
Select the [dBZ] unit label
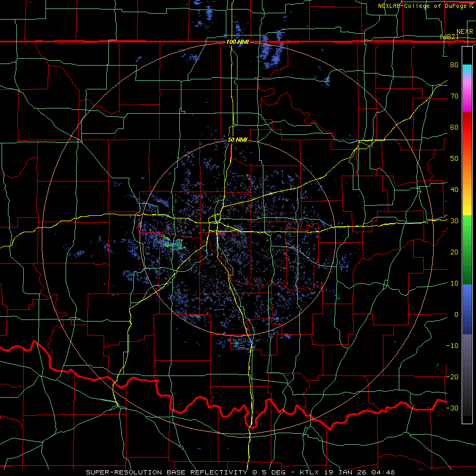tap(449, 37)
